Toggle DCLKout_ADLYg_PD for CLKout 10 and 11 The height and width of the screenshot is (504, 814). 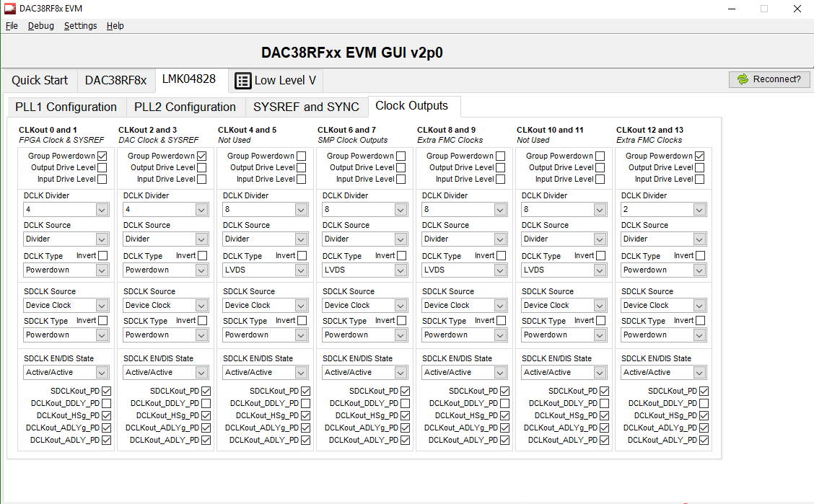point(605,428)
